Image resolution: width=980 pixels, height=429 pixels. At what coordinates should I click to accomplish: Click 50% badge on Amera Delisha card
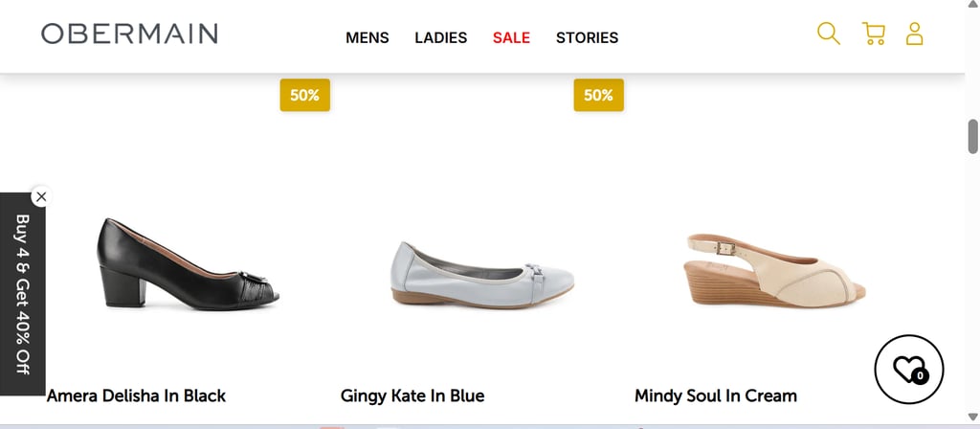304,95
